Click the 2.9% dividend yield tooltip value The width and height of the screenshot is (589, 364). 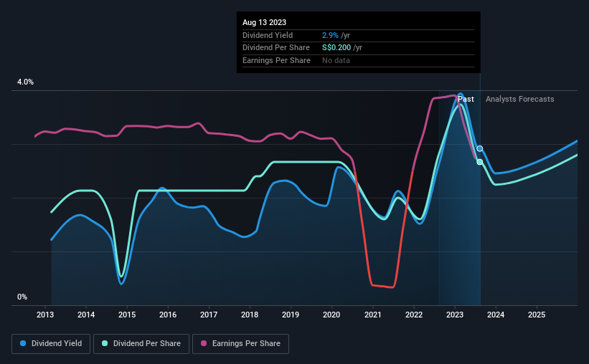point(330,35)
